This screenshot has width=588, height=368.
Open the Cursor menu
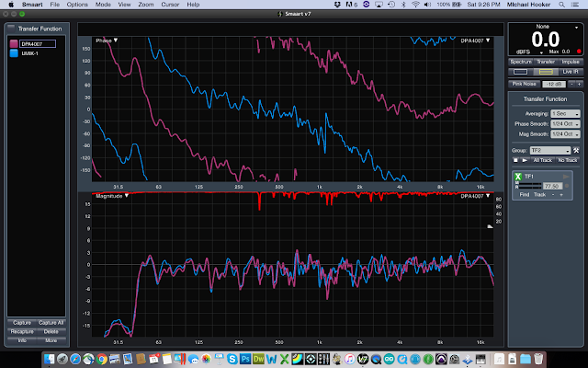170,5
